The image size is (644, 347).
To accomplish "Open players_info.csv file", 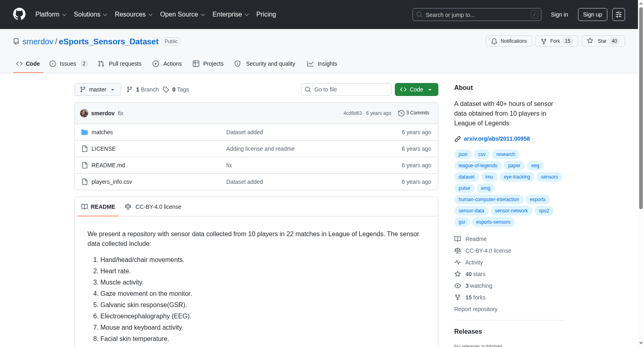I will click(112, 182).
